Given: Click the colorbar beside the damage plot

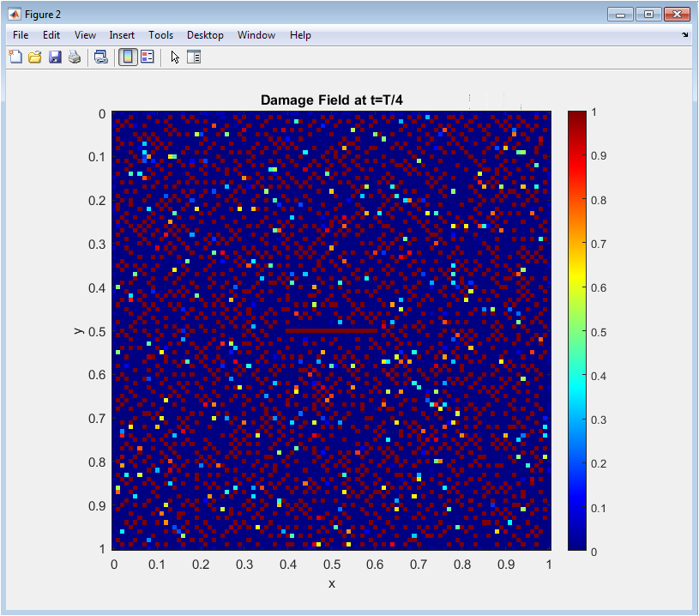Looking at the screenshot, I should (x=577, y=329).
